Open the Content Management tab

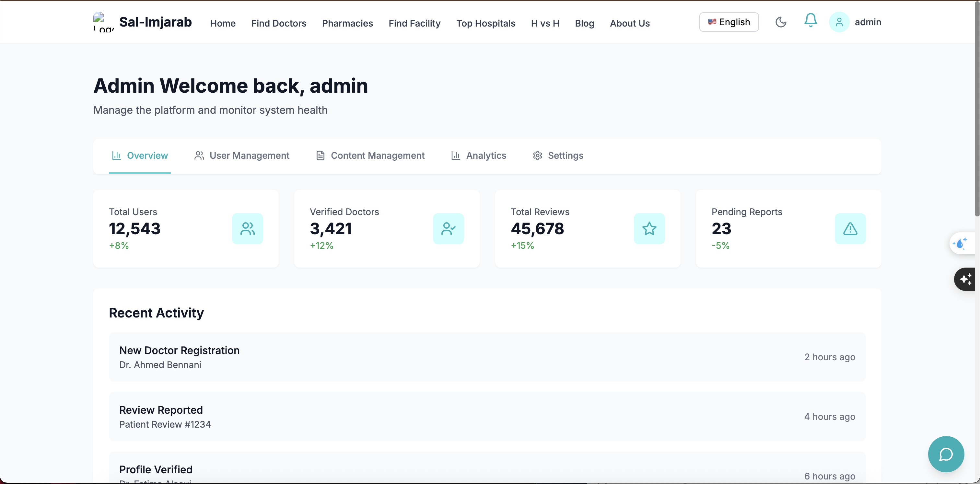pos(370,156)
